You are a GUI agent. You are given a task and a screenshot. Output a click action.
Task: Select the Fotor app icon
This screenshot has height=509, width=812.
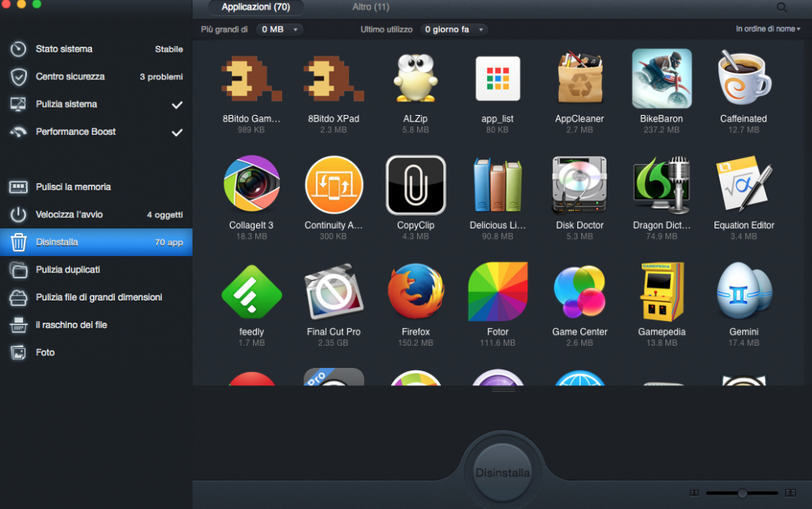tap(498, 292)
